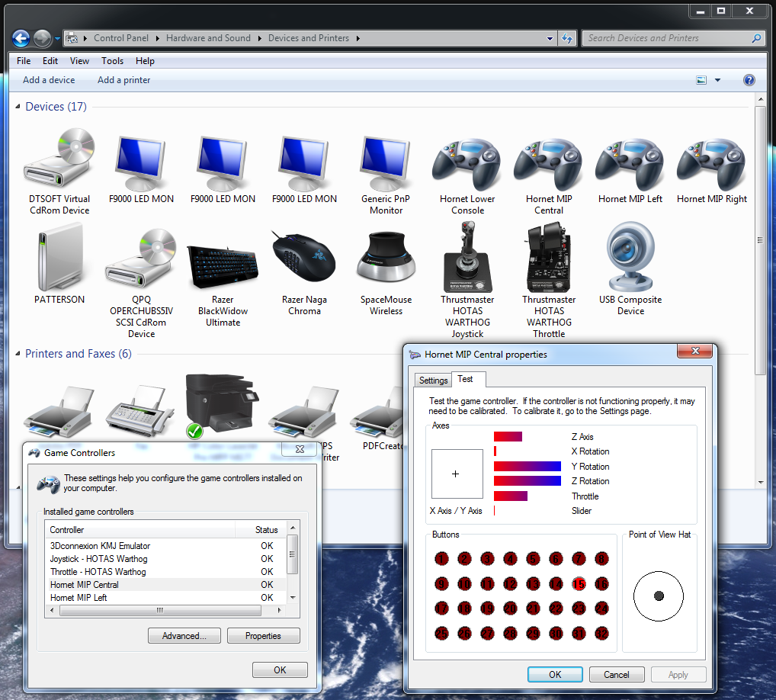
Task: Select Thrustmaster HOTAS WARTHOG Throttle icon
Action: [x=548, y=257]
